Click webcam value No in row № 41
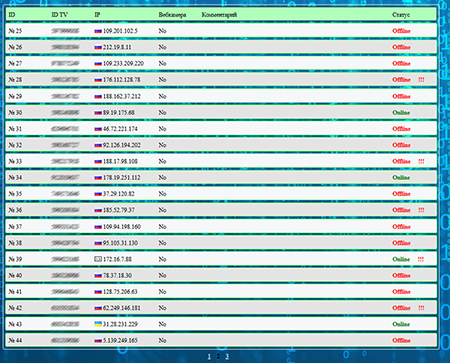Viewport: 450px width, 363px height. 162,292
